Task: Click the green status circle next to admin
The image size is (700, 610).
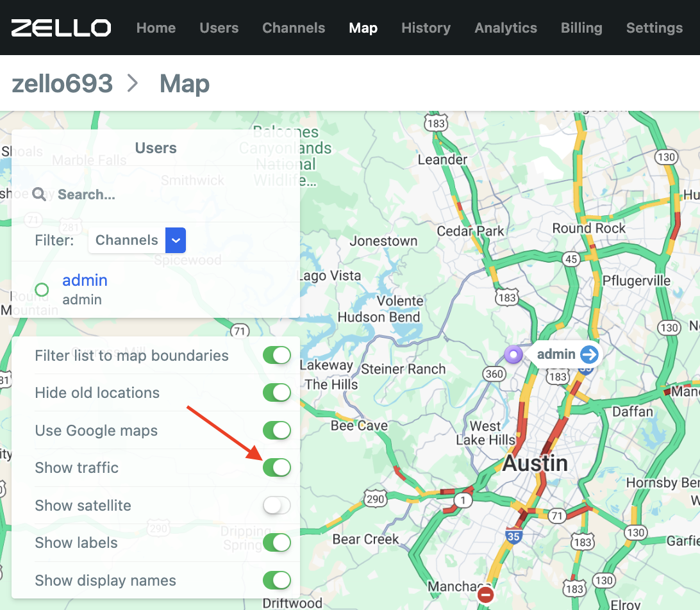Action: (42, 290)
